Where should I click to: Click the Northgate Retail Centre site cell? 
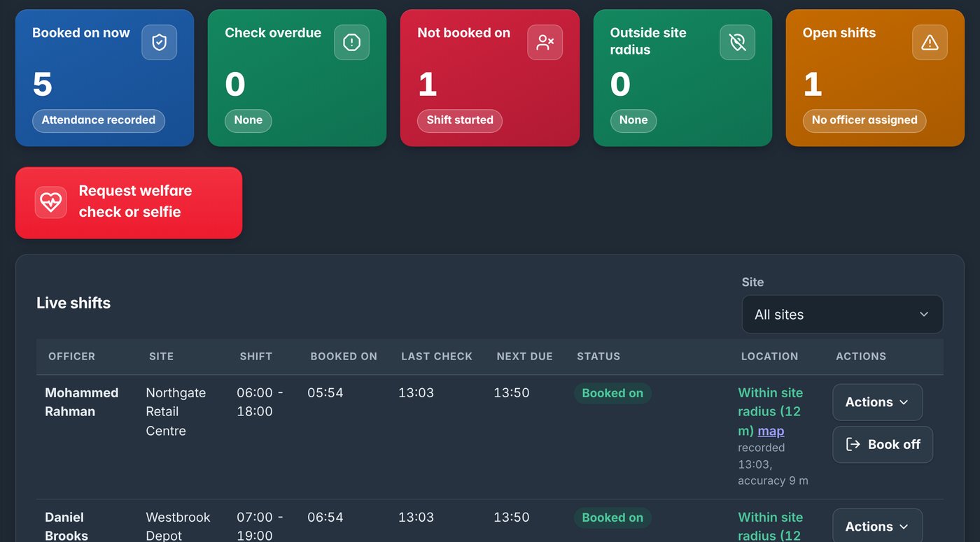click(x=176, y=412)
